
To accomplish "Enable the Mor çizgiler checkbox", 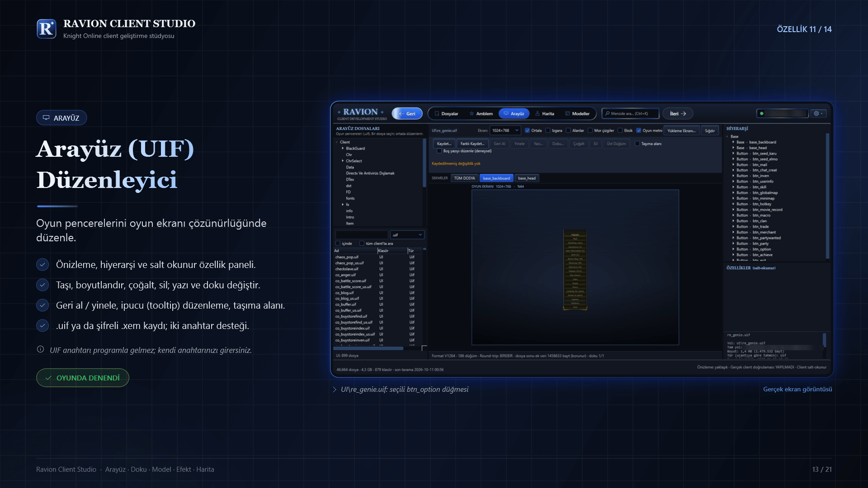I will [x=590, y=131].
